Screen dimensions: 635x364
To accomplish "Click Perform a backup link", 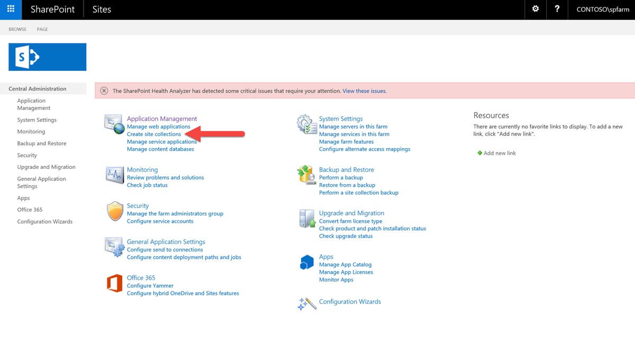I will coord(341,178).
